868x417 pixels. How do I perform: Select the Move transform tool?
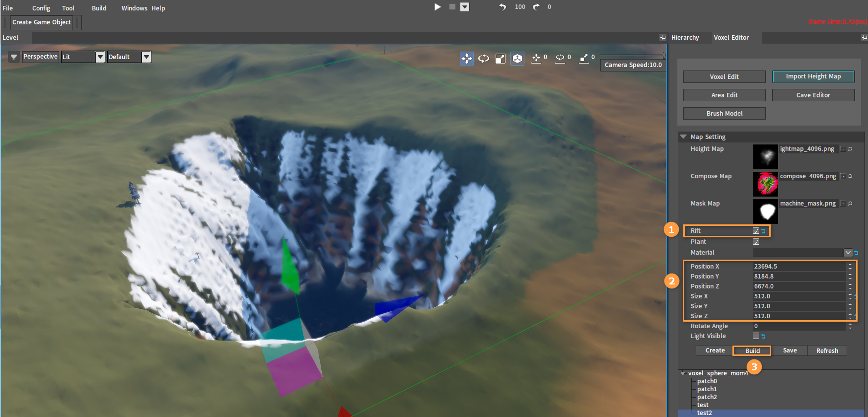tap(466, 59)
